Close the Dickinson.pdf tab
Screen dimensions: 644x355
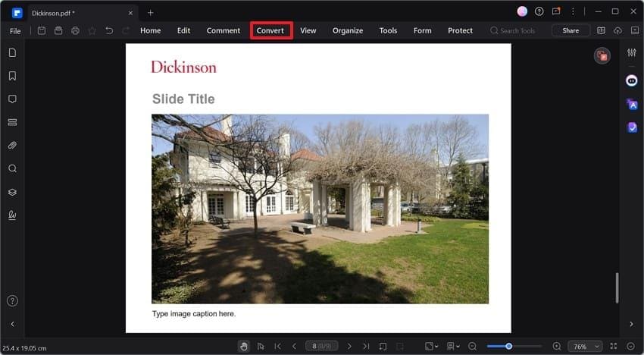tap(130, 13)
